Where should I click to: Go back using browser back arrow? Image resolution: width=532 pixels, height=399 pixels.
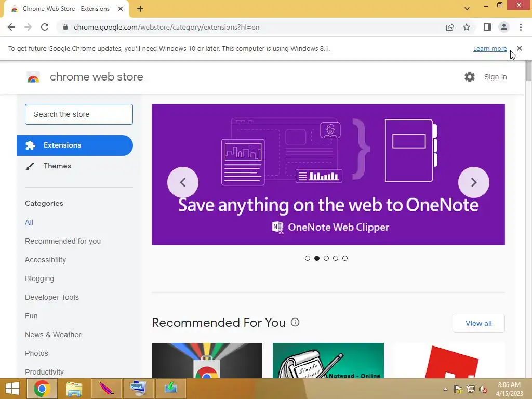point(11,27)
